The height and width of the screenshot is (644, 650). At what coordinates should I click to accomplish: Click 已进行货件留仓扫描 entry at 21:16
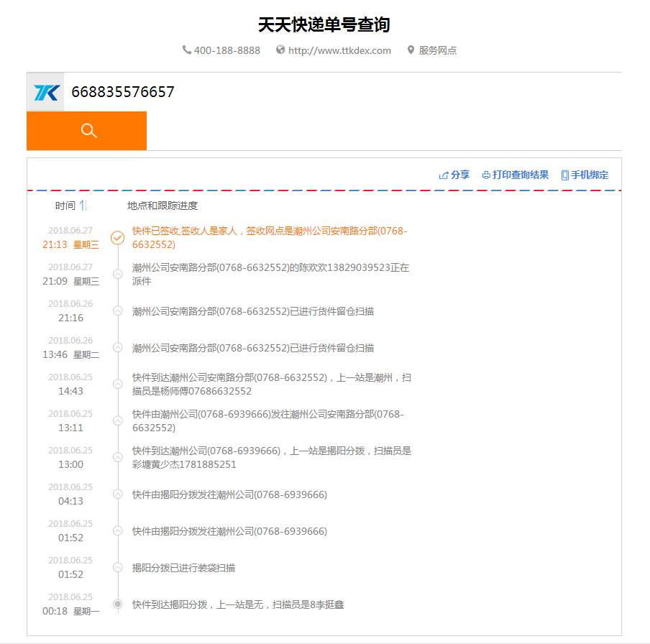click(x=253, y=311)
